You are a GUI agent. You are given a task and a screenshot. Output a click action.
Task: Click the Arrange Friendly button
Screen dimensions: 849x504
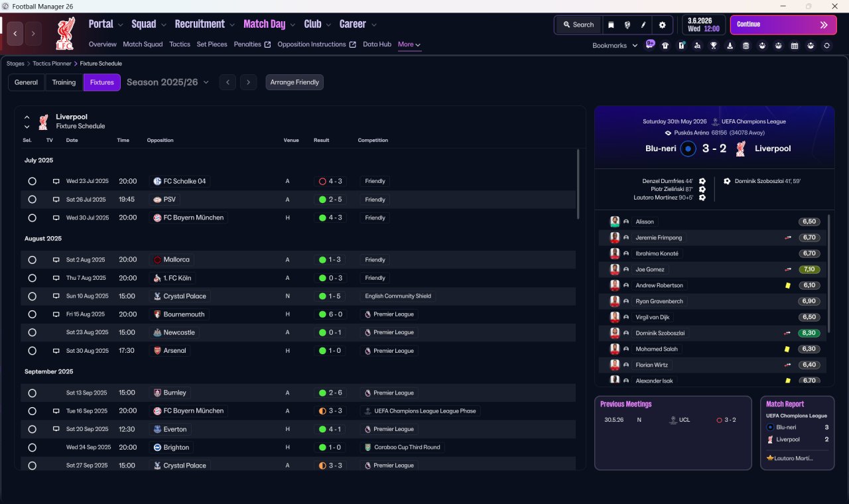point(294,82)
